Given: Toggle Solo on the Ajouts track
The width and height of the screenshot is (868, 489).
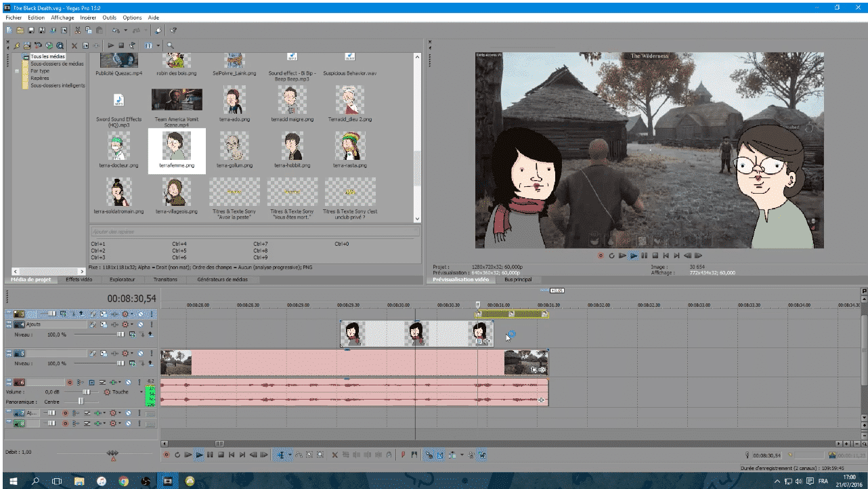Looking at the screenshot, I should (150, 325).
